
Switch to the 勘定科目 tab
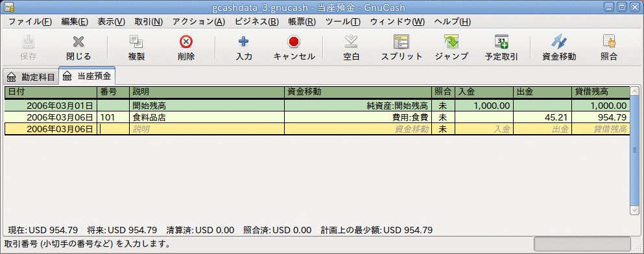31,76
